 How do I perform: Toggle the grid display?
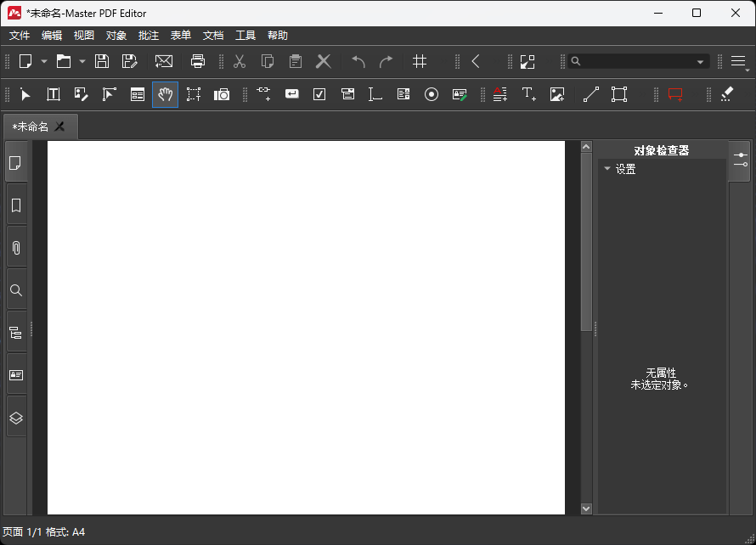(419, 61)
